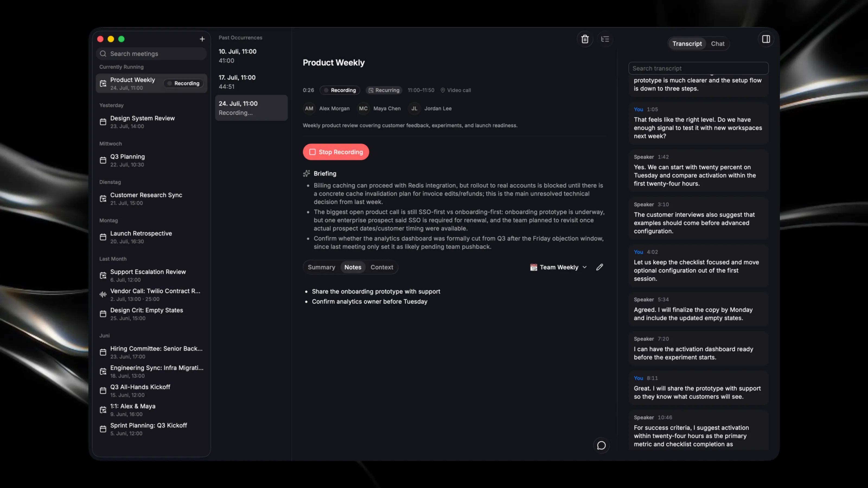Click the Speaker 5:34 transcript entry

coord(698,309)
